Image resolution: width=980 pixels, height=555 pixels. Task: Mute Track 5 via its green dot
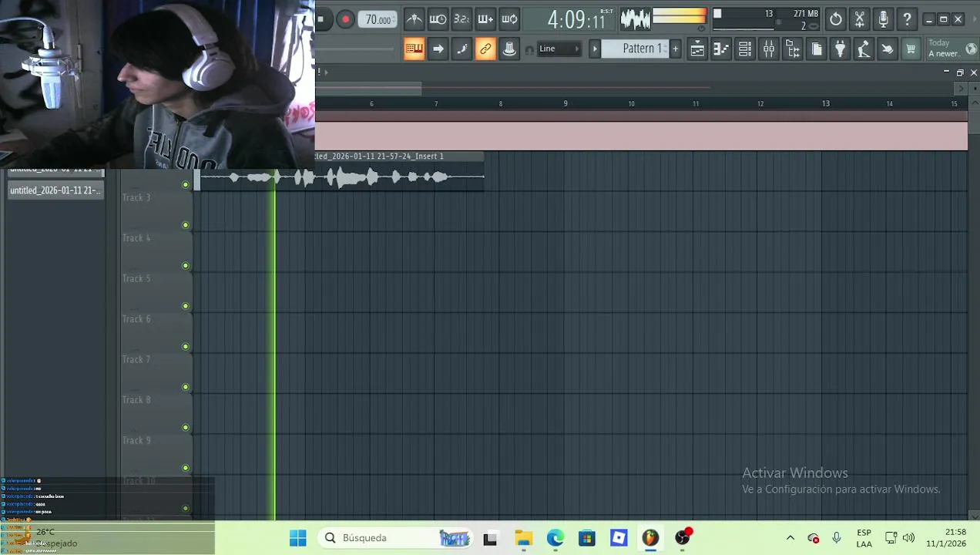(185, 306)
